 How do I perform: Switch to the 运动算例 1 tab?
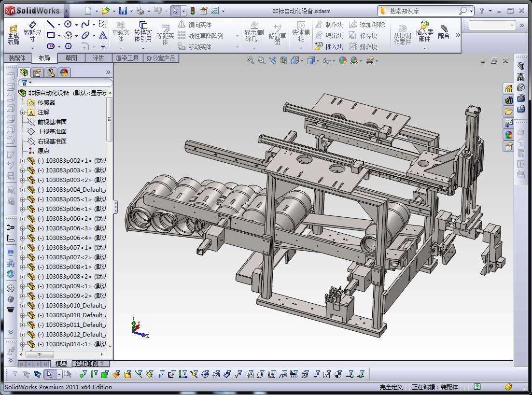tap(89, 364)
